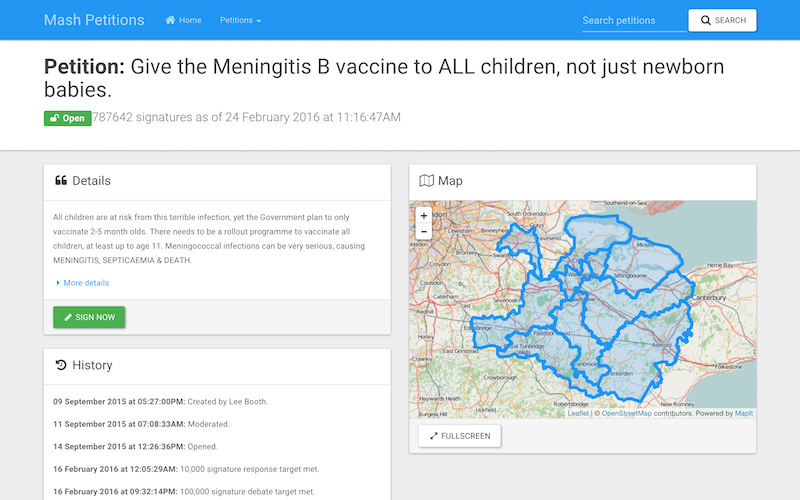Focus the Search petitions field
This screenshot has width=800, height=500.
[634, 20]
